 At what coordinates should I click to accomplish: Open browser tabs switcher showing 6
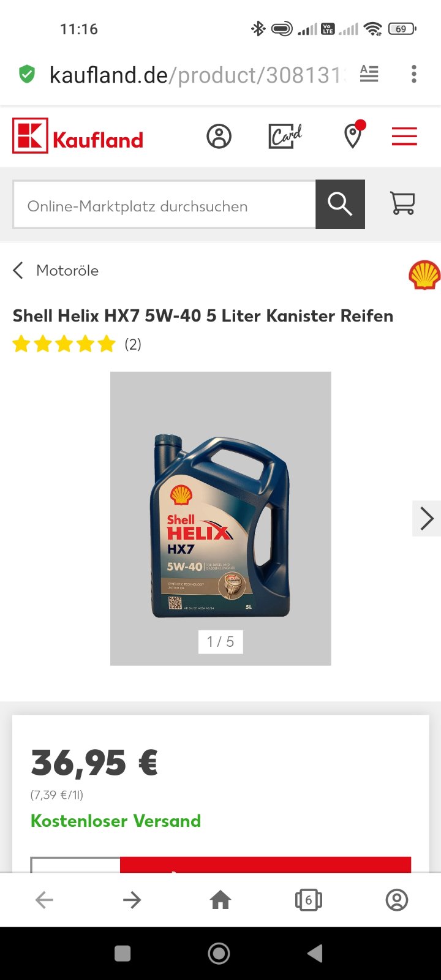(309, 900)
